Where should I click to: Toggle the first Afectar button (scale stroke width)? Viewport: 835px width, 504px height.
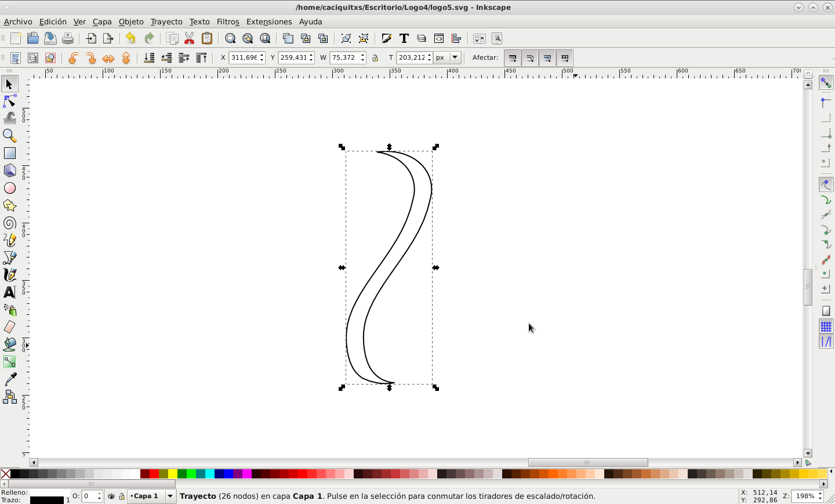tap(513, 58)
